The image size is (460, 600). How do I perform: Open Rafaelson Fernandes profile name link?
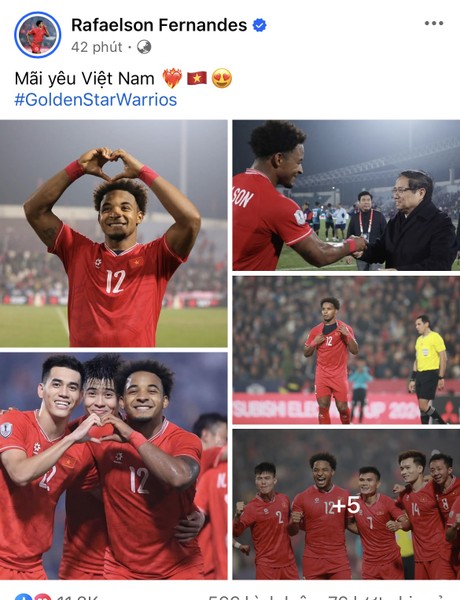159,25
